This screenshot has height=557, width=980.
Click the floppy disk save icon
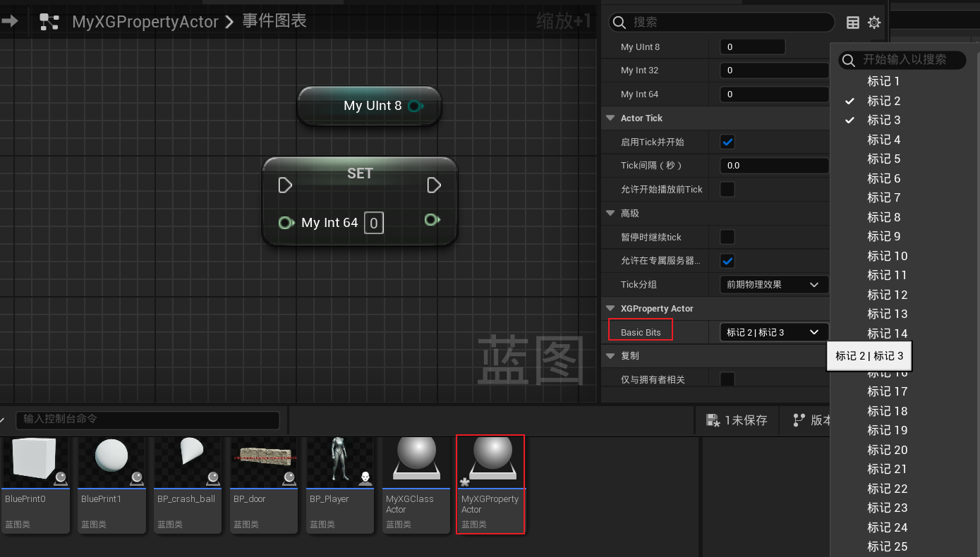tap(713, 420)
